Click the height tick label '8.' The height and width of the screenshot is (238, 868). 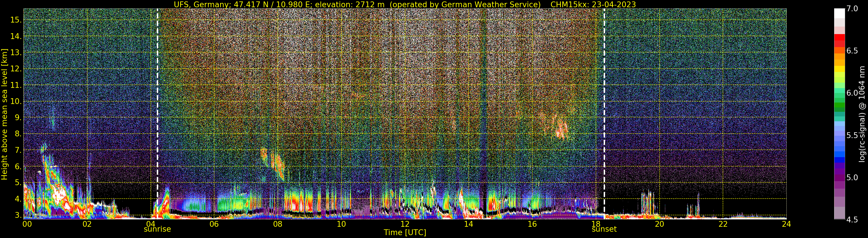tap(18, 134)
